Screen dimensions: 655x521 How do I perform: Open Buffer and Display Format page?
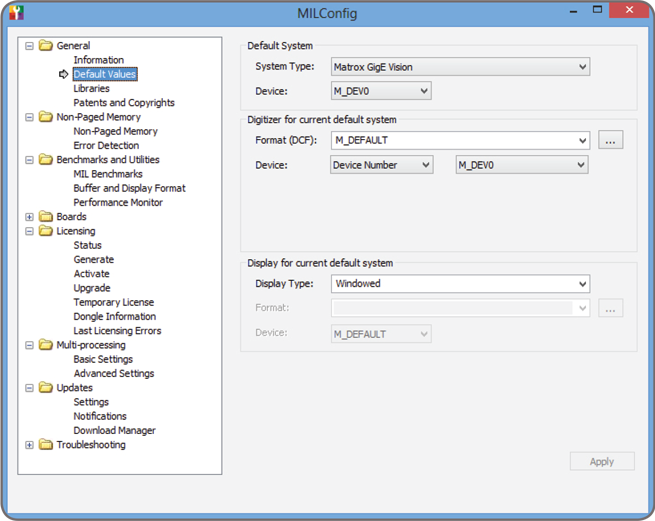(129, 188)
